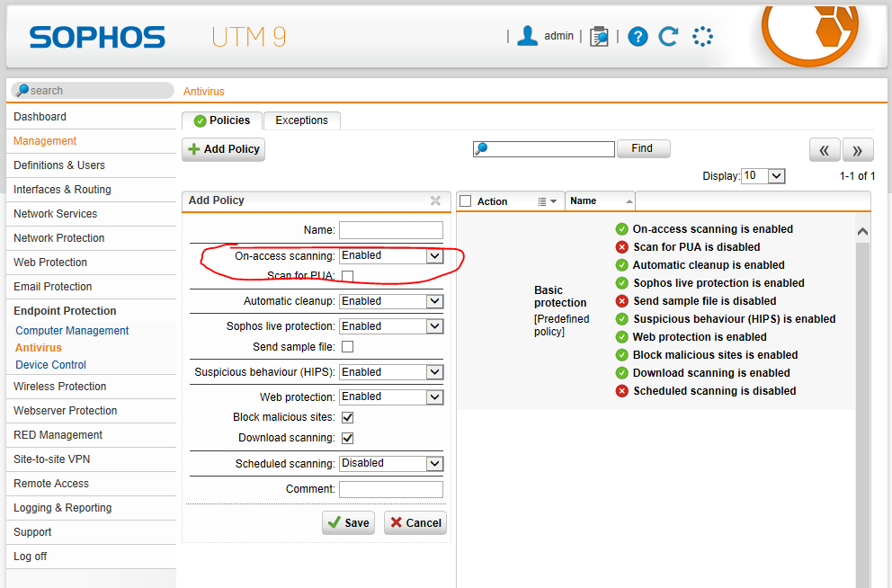Open Web Protection menu
The image size is (892, 588).
(91, 263)
